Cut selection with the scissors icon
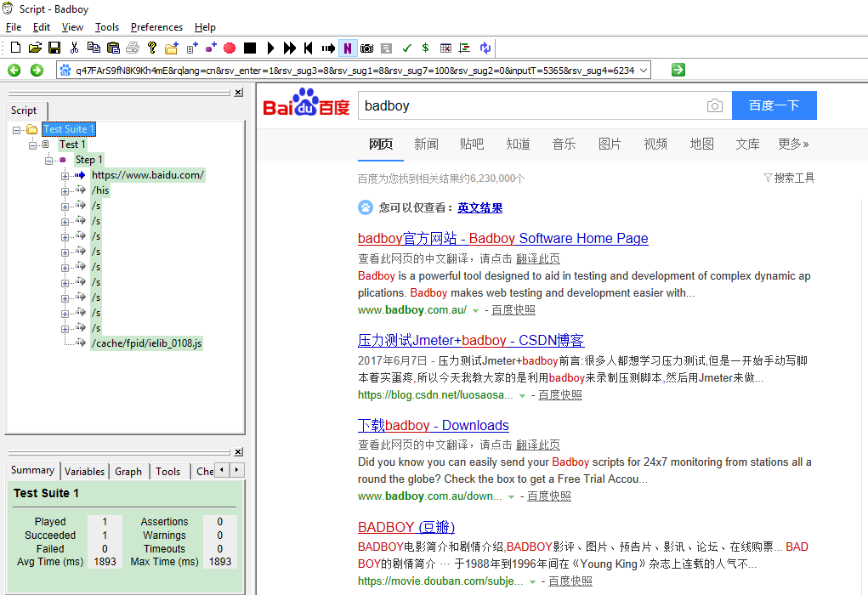 point(74,48)
